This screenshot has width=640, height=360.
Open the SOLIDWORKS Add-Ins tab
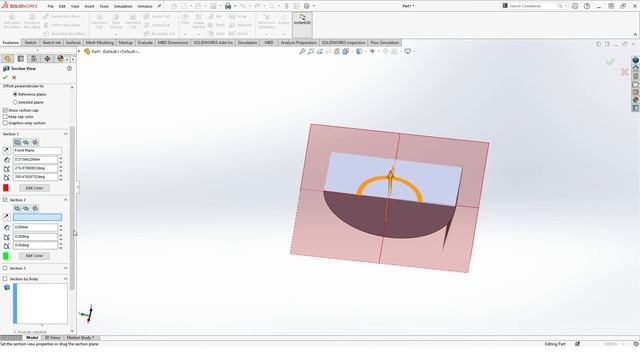pyautogui.click(x=213, y=43)
